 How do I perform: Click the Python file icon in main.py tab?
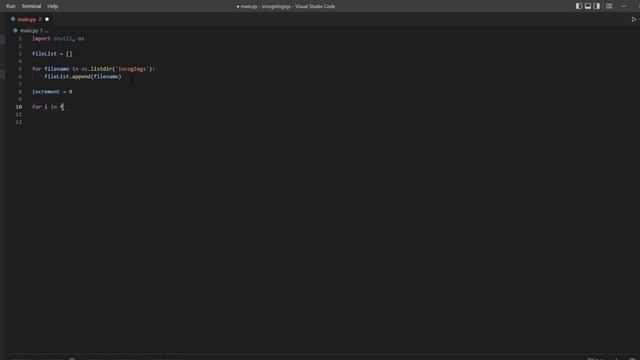(13, 19)
